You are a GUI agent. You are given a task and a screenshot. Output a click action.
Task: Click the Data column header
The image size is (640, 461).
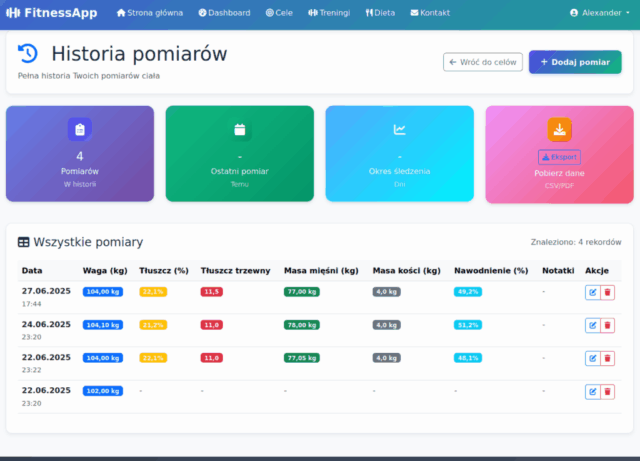[x=32, y=271]
